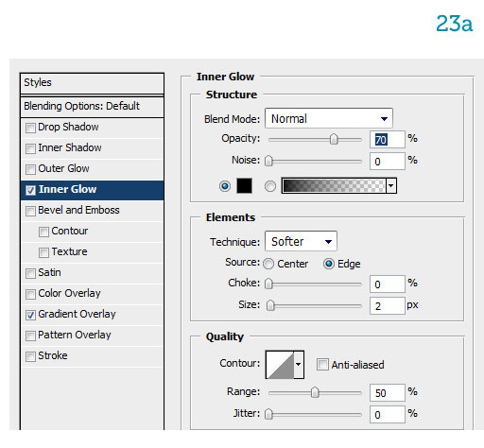Select the Inner Glow style row
The width and height of the screenshot is (484, 448).
coord(92,190)
